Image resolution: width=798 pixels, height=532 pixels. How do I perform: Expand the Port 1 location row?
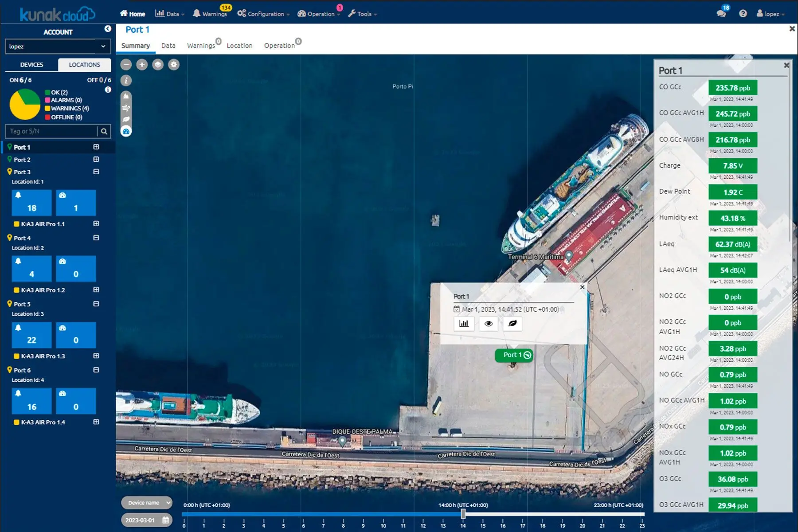click(x=96, y=147)
